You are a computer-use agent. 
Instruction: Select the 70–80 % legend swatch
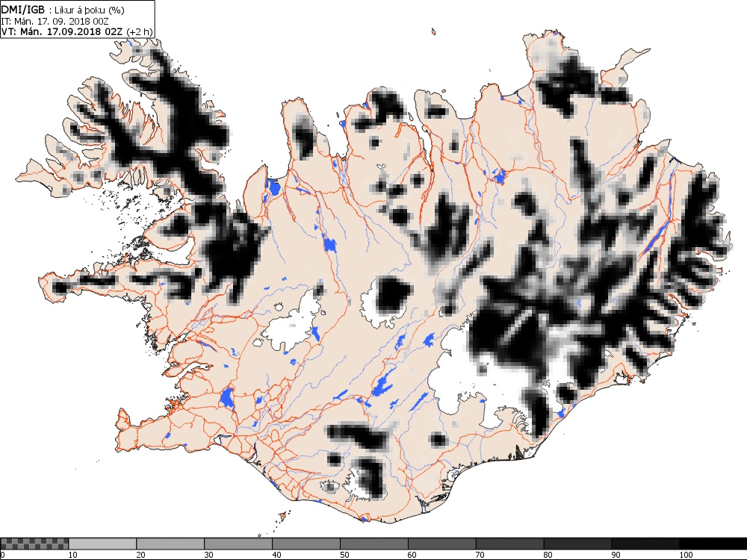point(509,544)
